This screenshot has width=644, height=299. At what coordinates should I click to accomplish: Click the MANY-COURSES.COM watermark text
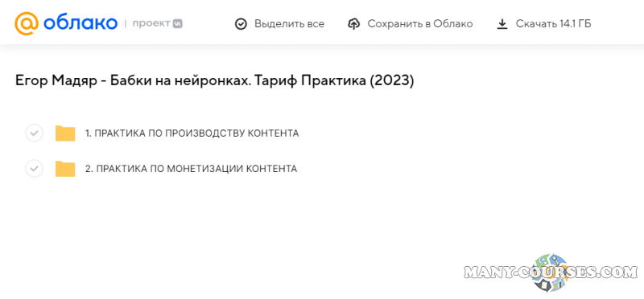tap(551, 272)
